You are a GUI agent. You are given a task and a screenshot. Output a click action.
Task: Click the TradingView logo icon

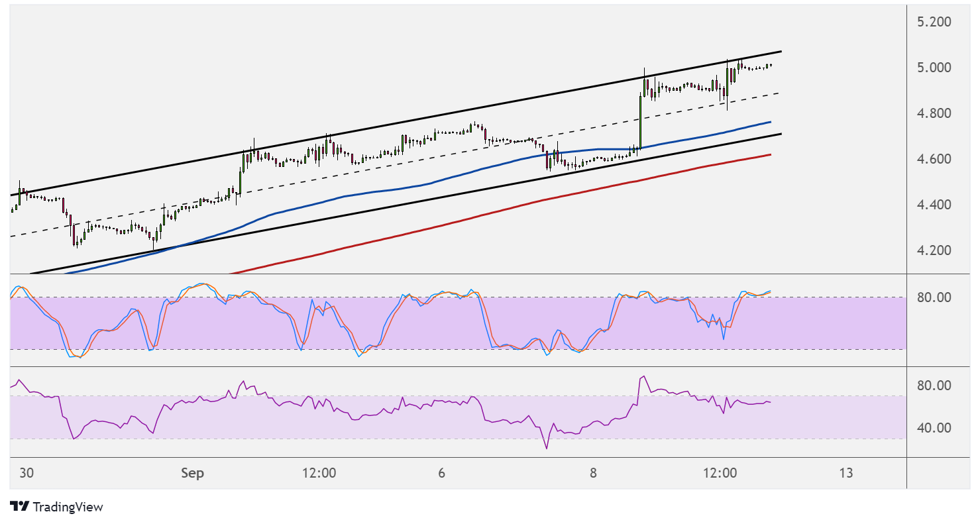(x=20, y=507)
